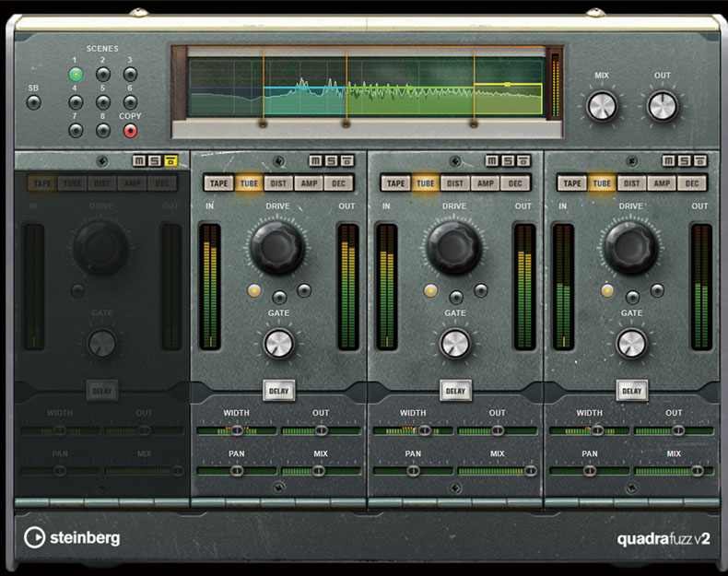This screenshot has width=728, height=576.
Task: Select TUBE mode in band 2
Action: (249, 183)
